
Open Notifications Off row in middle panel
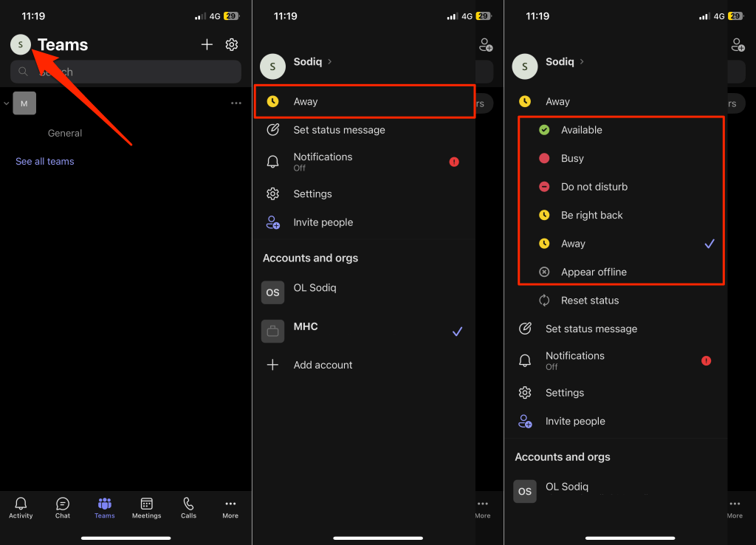click(365, 162)
